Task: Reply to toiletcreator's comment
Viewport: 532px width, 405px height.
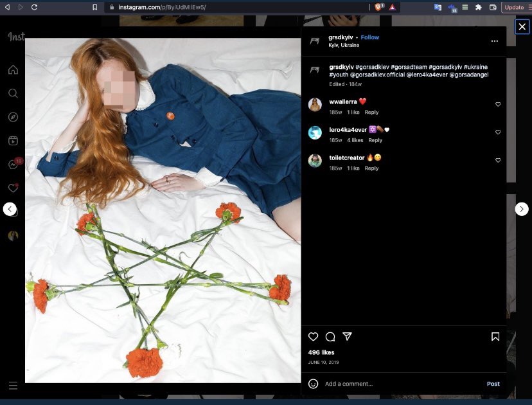Action: [371, 168]
